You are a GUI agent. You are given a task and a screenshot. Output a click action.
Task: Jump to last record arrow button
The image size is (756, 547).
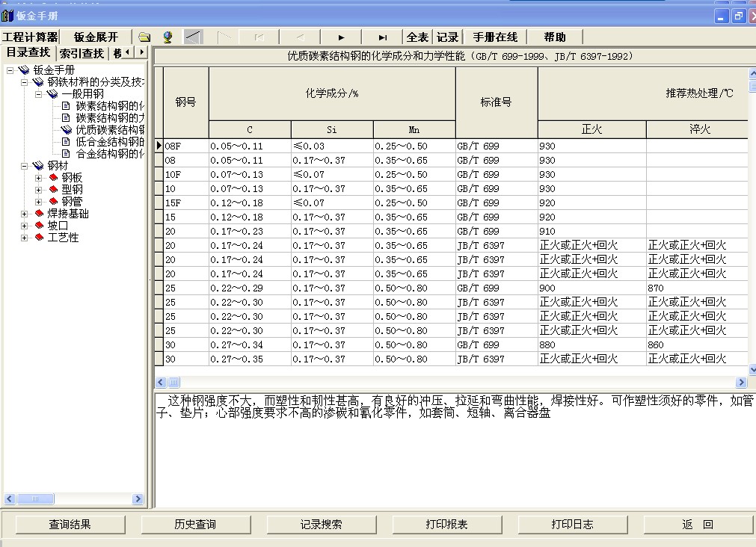click(x=382, y=37)
